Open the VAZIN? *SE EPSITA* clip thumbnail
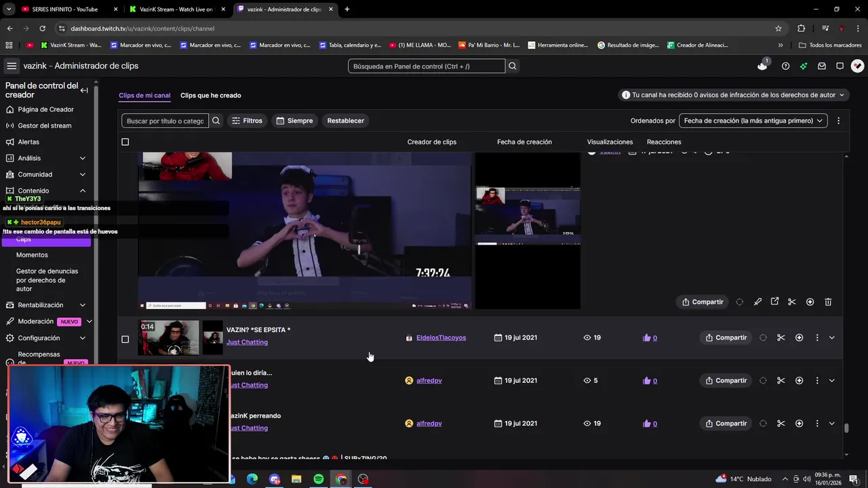The height and width of the screenshot is (488, 868). (169, 338)
